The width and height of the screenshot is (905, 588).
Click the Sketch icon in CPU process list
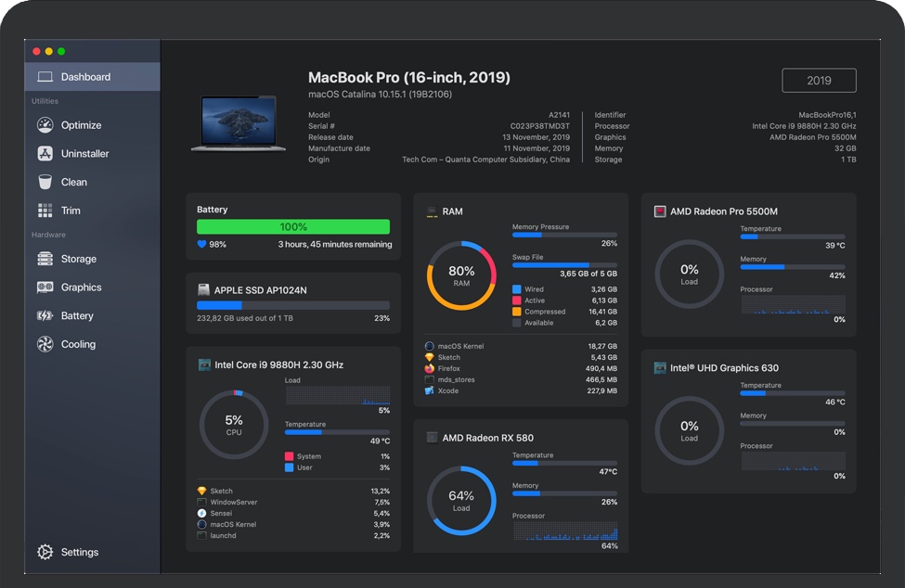coord(201,491)
